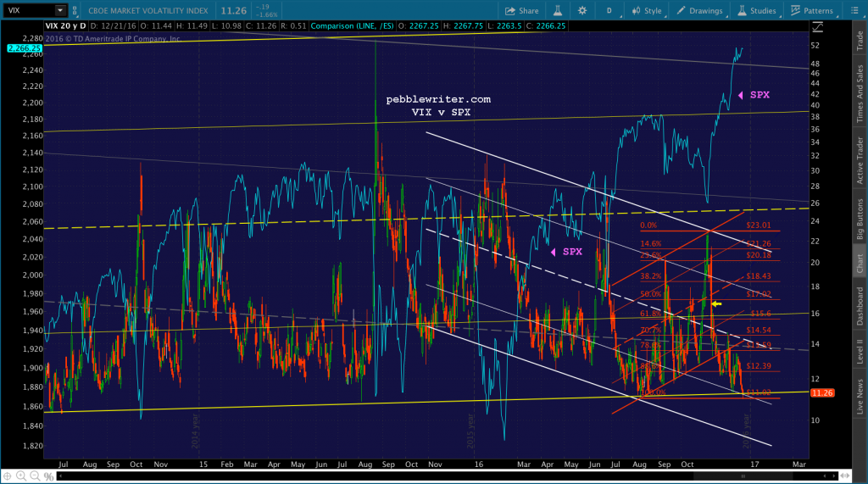The width and height of the screenshot is (868, 484).
Task: Click the $18.43 Fibonacci level label
Action: click(x=759, y=275)
